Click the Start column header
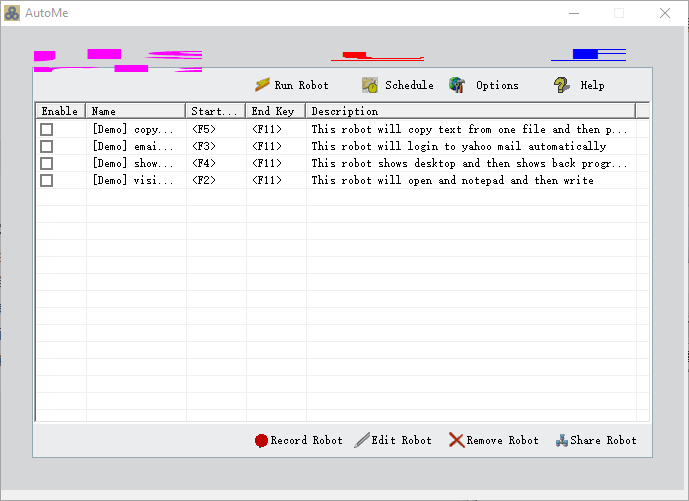Screen dimensions: 689x501 (216, 111)
